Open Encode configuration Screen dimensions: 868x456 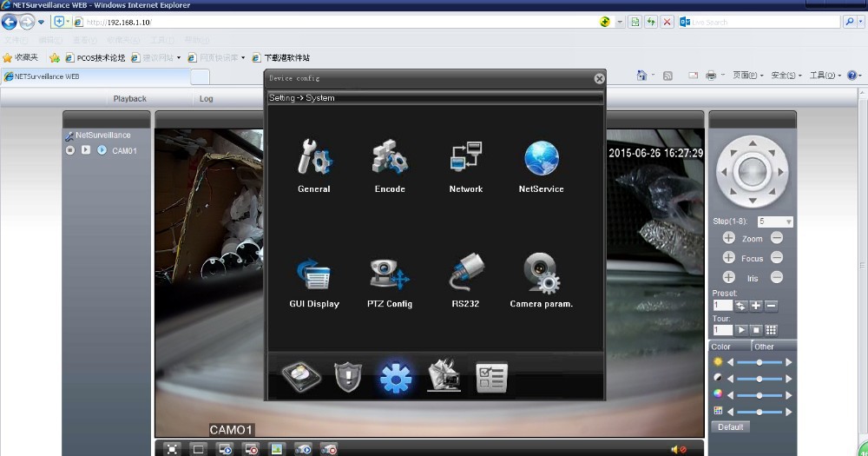[x=390, y=161]
